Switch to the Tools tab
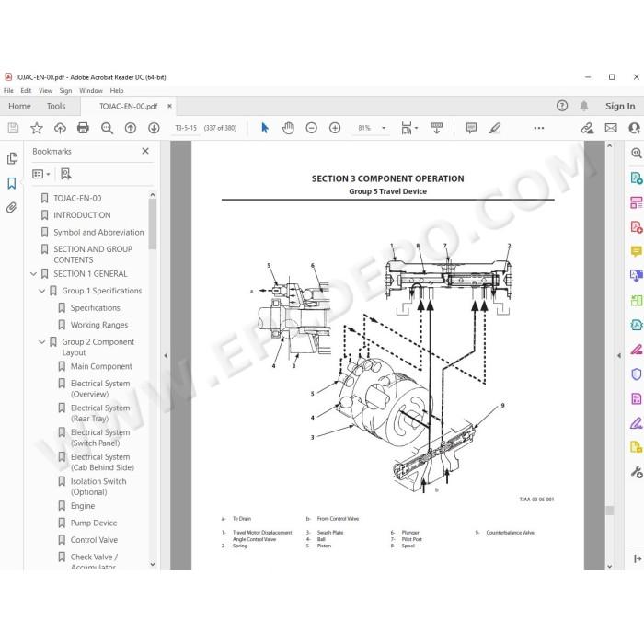The height and width of the screenshot is (644, 644). pos(56,106)
